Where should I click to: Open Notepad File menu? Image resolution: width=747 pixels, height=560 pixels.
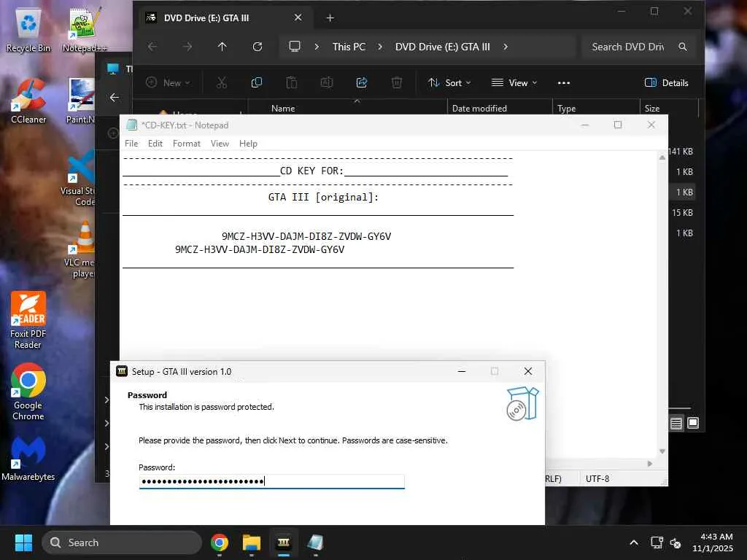coord(131,144)
